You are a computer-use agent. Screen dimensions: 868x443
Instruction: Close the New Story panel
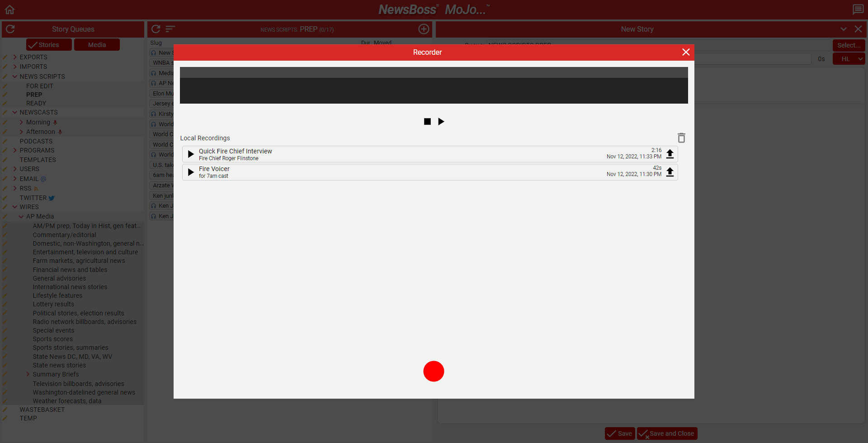[858, 29]
